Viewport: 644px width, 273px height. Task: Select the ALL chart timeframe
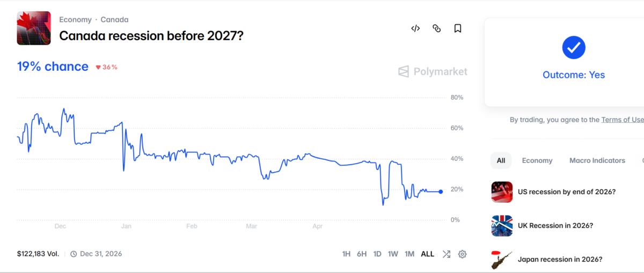coord(428,254)
